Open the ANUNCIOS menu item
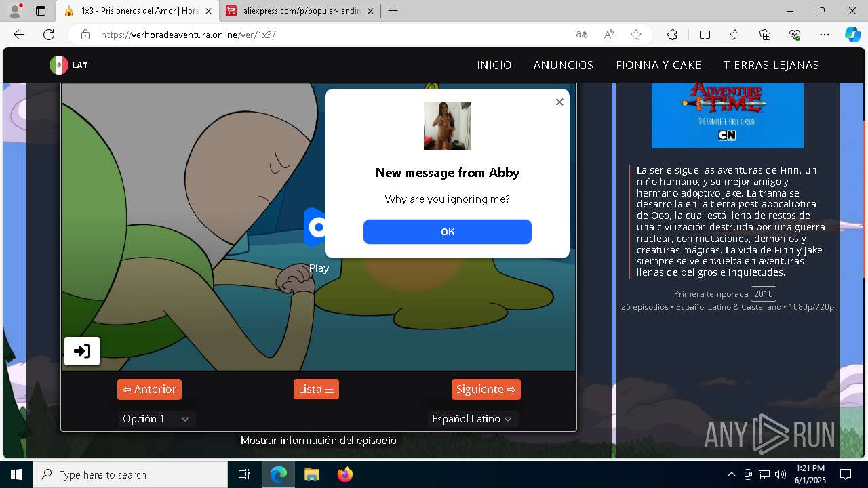 (x=564, y=65)
